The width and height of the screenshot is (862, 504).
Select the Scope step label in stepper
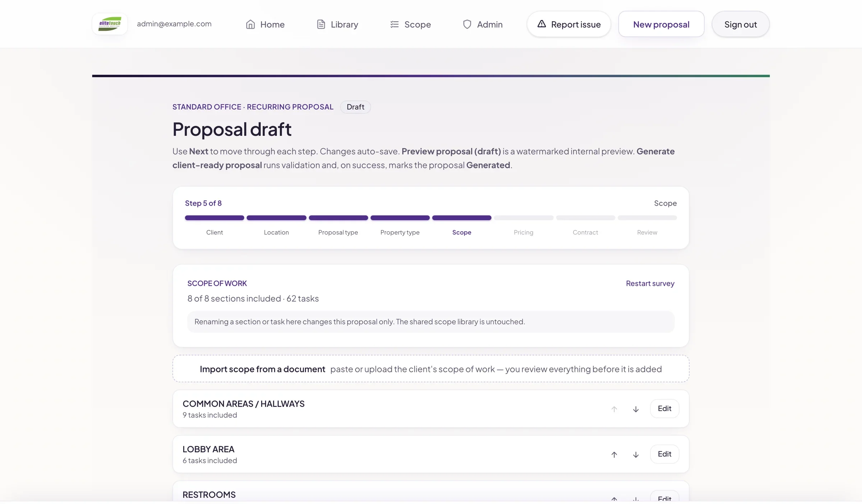point(462,232)
